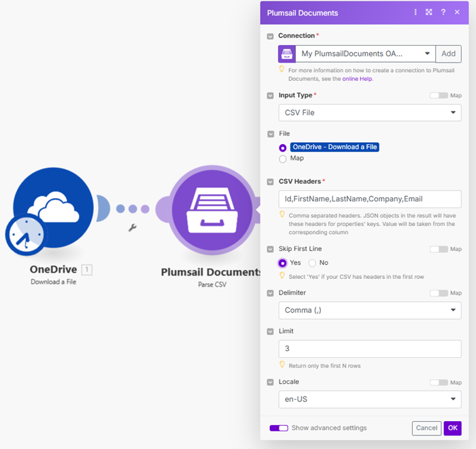Collapse the Skip First Line section

(x=270, y=250)
